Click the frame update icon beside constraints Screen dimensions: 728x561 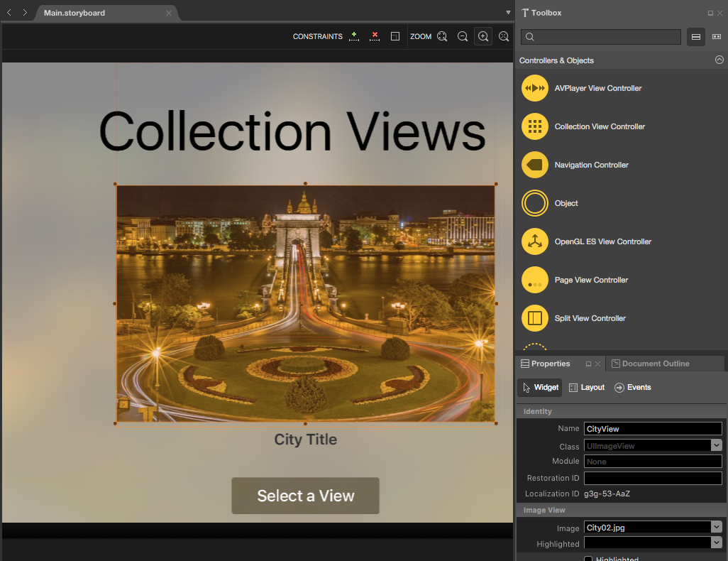[x=395, y=36]
